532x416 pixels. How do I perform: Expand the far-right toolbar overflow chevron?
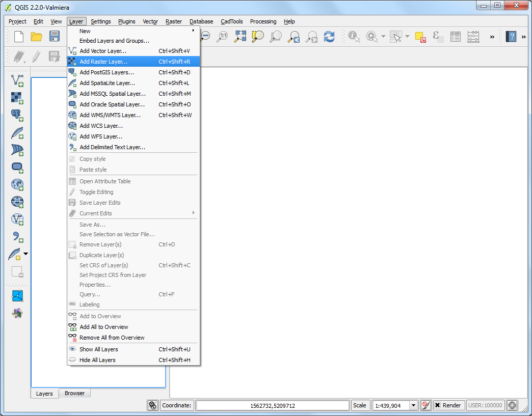524,37
